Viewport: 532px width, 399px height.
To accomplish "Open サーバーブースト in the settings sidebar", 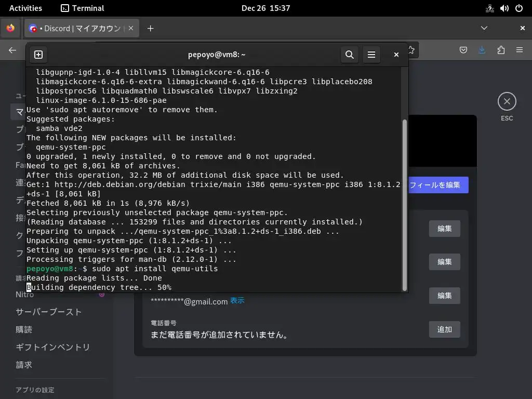I will (x=48, y=312).
